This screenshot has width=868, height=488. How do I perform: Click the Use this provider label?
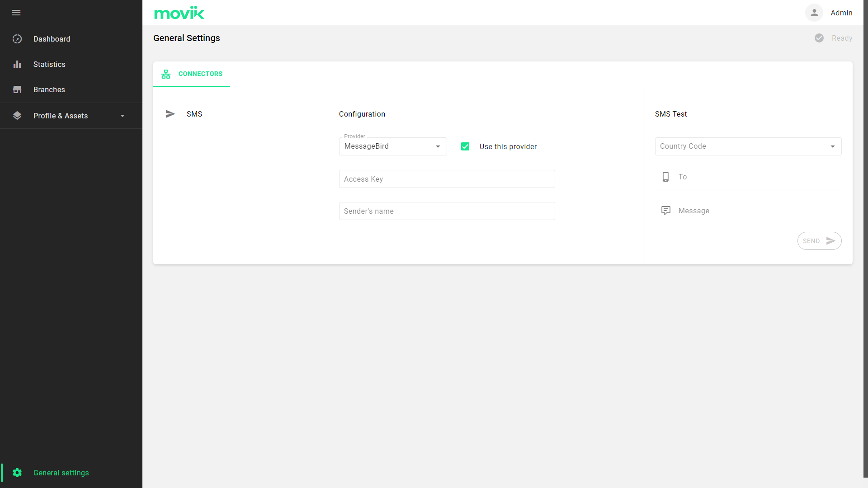tap(508, 146)
